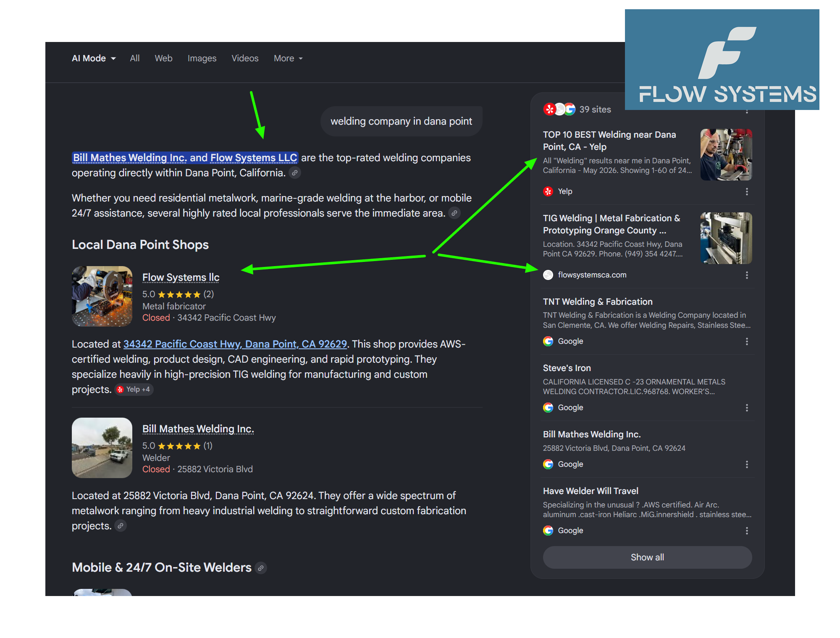Click Google favicon under Have Welder Will Travel
This screenshot has height=638, width=840.
548,531
